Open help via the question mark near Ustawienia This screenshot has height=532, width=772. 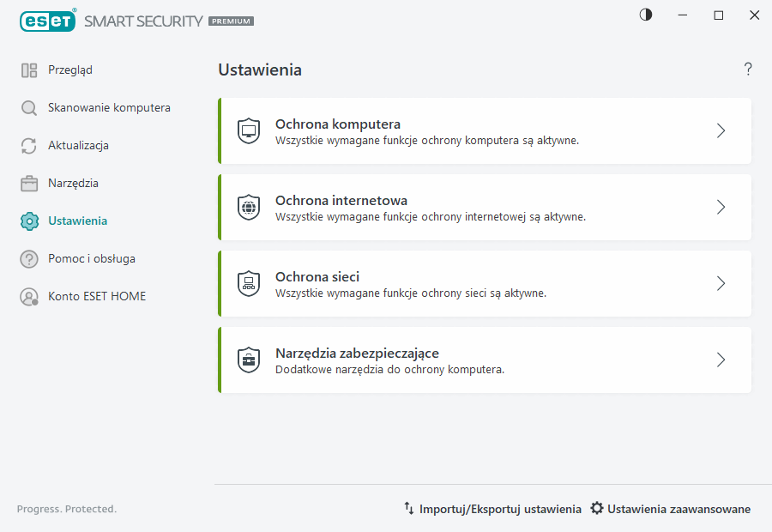pyautogui.click(x=747, y=69)
